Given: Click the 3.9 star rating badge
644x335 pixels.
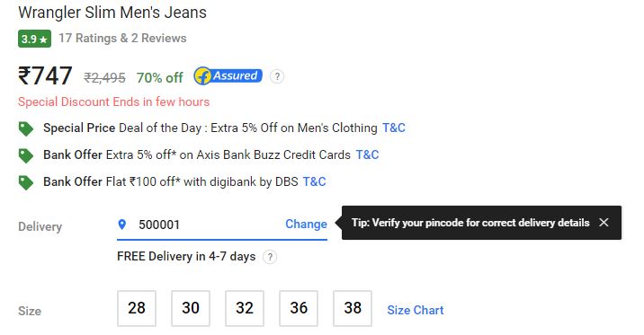Looking at the screenshot, I should pyautogui.click(x=34, y=39).
